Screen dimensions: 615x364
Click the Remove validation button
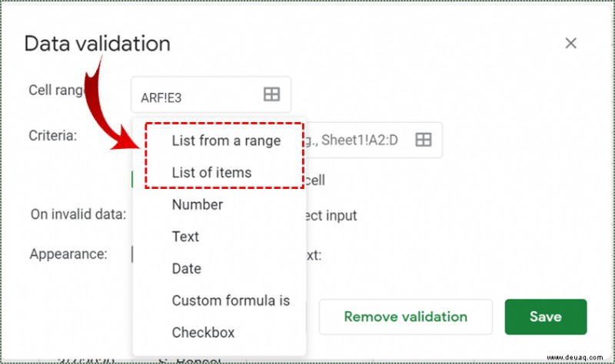click(406, 316)
